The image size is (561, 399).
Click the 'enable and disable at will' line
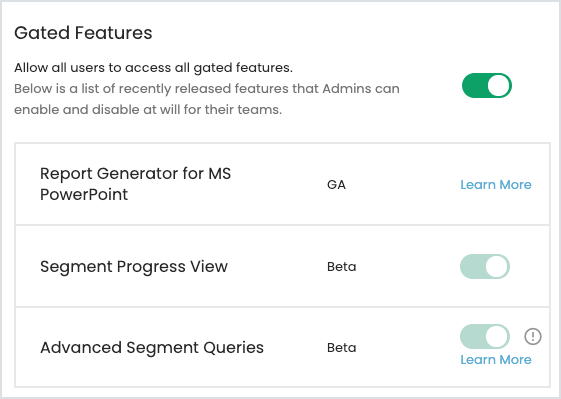click(148, 110)
